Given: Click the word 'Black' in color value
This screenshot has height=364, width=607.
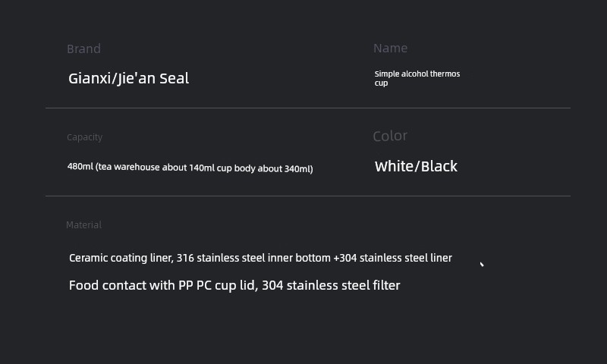Looking at the screenshot, I should [439, 166].
